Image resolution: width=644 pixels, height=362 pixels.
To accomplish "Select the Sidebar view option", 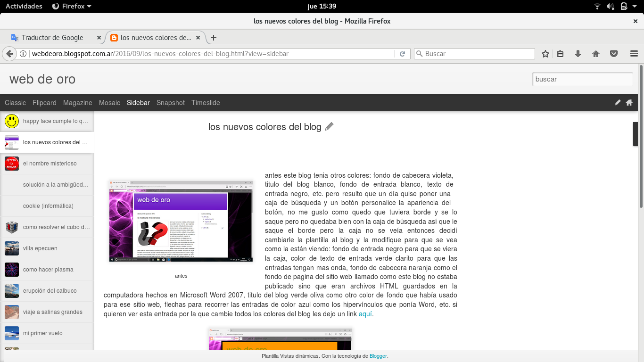I will click(x=138, y=102).
